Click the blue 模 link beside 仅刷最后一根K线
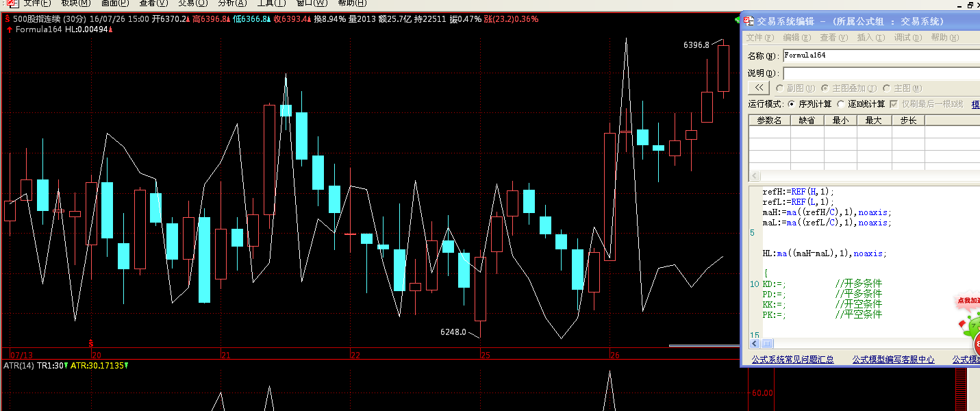 coord(976,104)
